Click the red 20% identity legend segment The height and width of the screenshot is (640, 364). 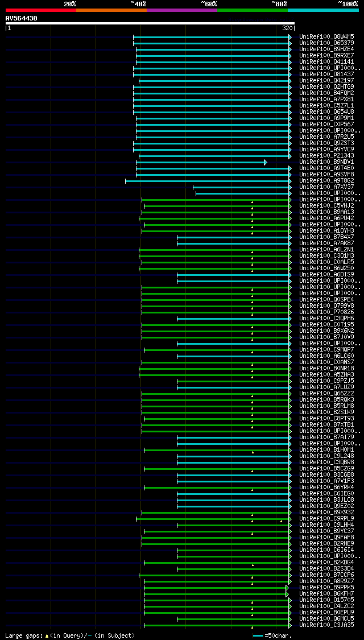41,10
